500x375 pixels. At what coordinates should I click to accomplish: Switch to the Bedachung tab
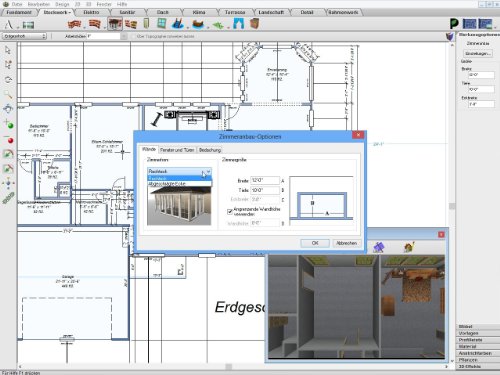tap(210, 150)
